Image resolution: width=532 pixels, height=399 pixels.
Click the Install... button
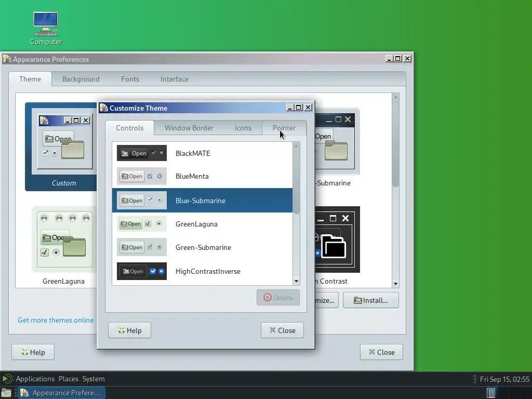tap(370, 300)
